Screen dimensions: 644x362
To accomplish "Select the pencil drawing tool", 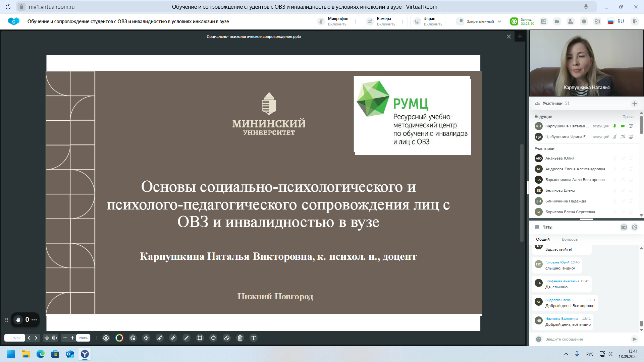I will [173, 338].
